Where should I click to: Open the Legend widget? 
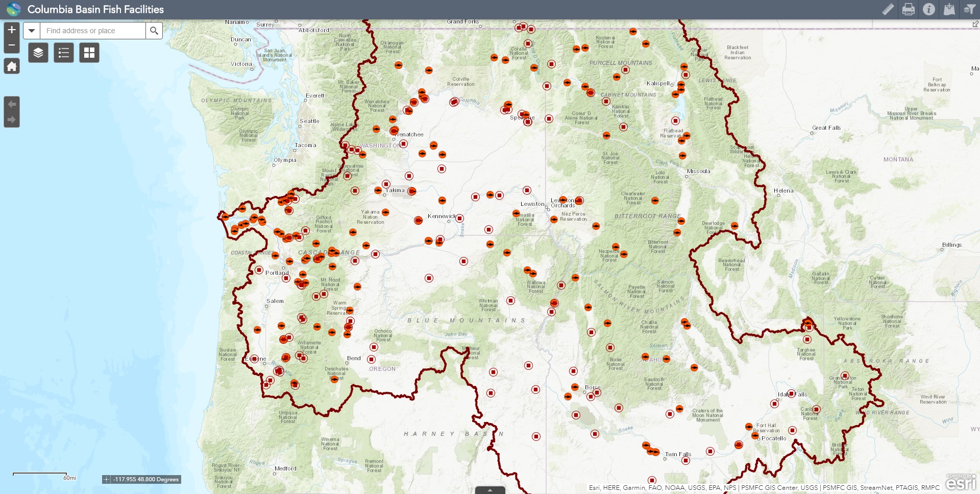tap(64, 53)
